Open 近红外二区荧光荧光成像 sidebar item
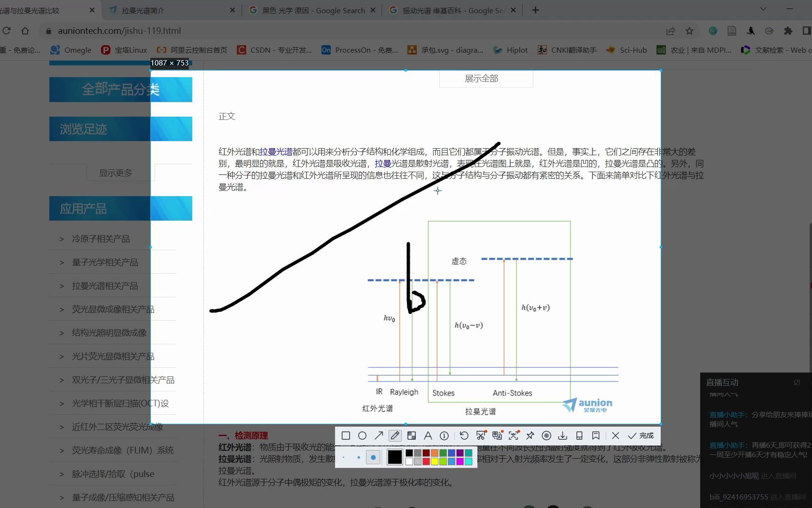 click(x=117, y=427)
